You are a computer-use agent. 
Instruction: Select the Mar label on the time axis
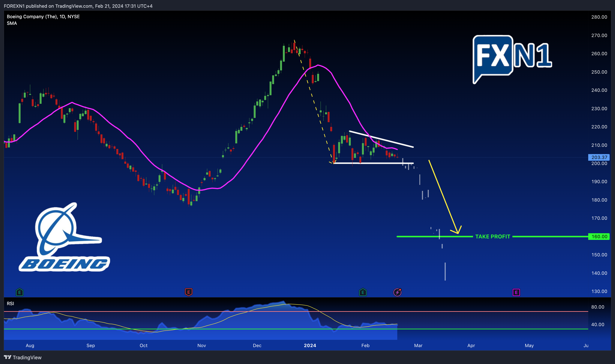418,345
